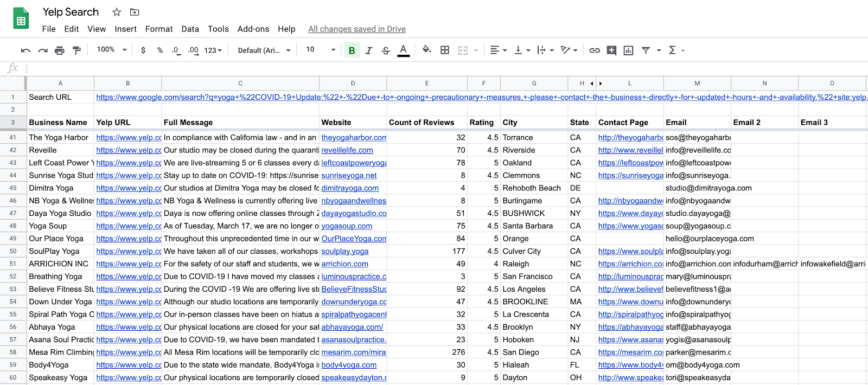Open the body4yoga.com website link

click(349, 365)
